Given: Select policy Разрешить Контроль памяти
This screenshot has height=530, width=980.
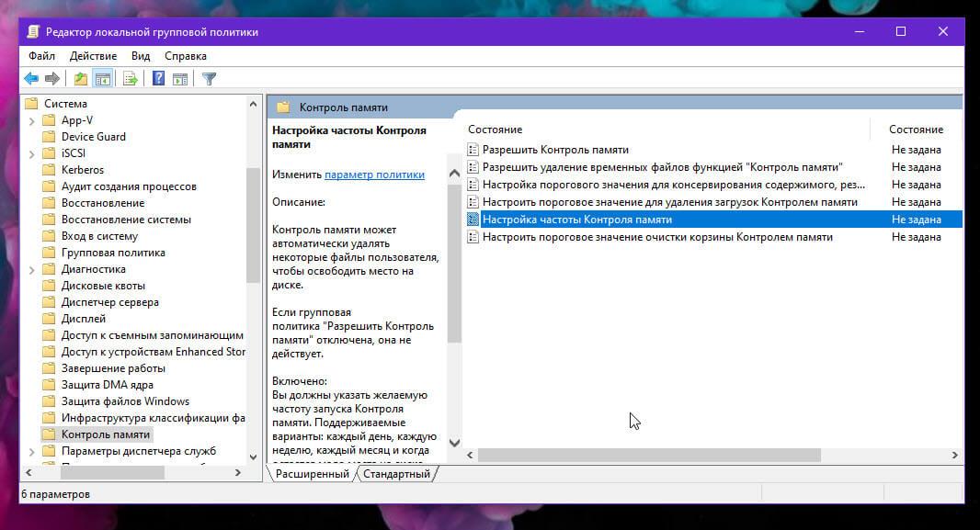Looking at the screenshot, I should point(555,150).
